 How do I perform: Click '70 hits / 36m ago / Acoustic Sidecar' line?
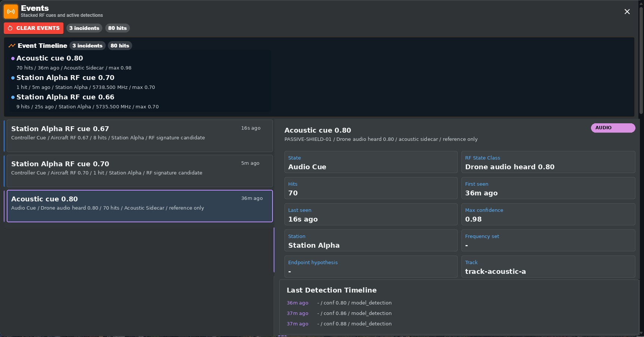[x=74, y=68]
